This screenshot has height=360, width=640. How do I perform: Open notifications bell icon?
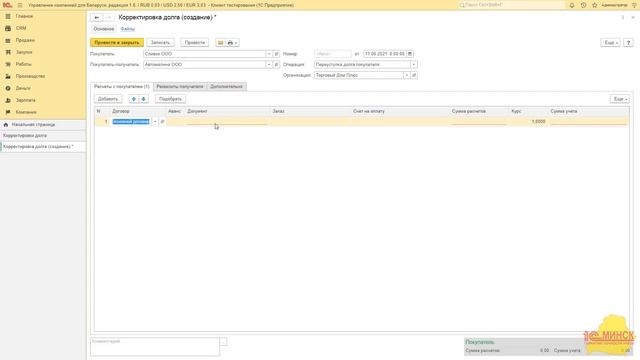click(572, 5)
